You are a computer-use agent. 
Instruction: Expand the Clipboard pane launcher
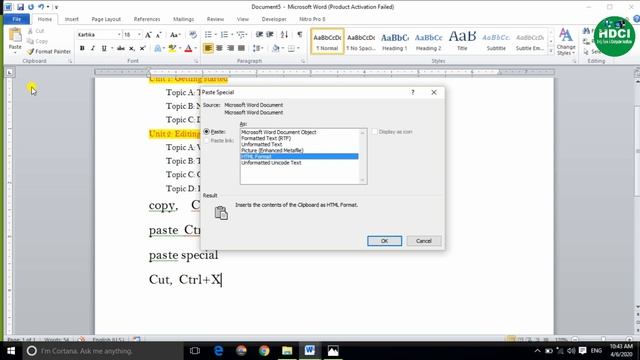[x=70, y=61]
